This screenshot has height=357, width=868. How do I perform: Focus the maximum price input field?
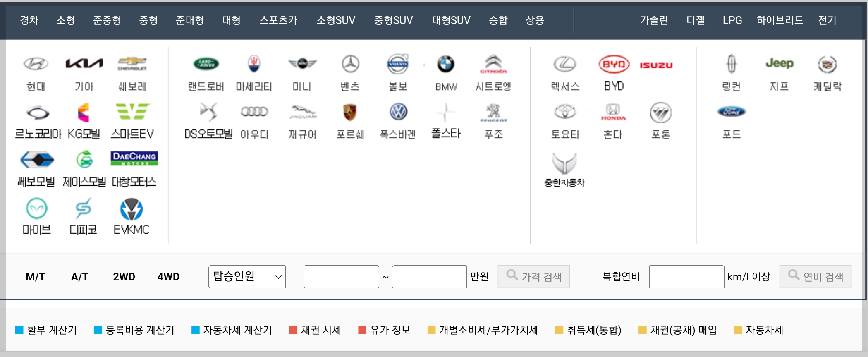pyautogui.click(x=430, y=277)
